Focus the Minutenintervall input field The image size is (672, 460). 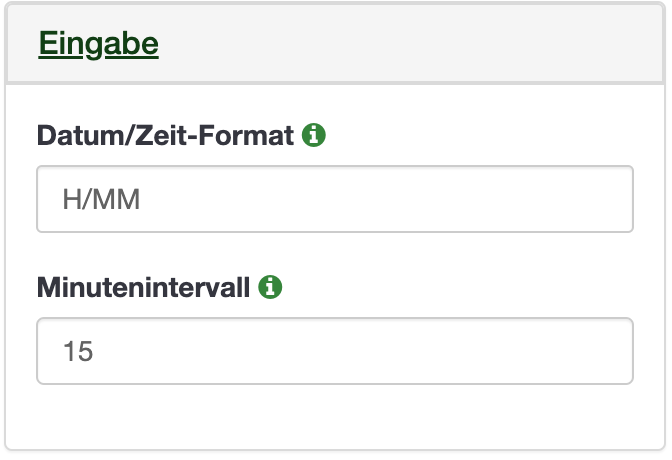(x=335, y=351)
